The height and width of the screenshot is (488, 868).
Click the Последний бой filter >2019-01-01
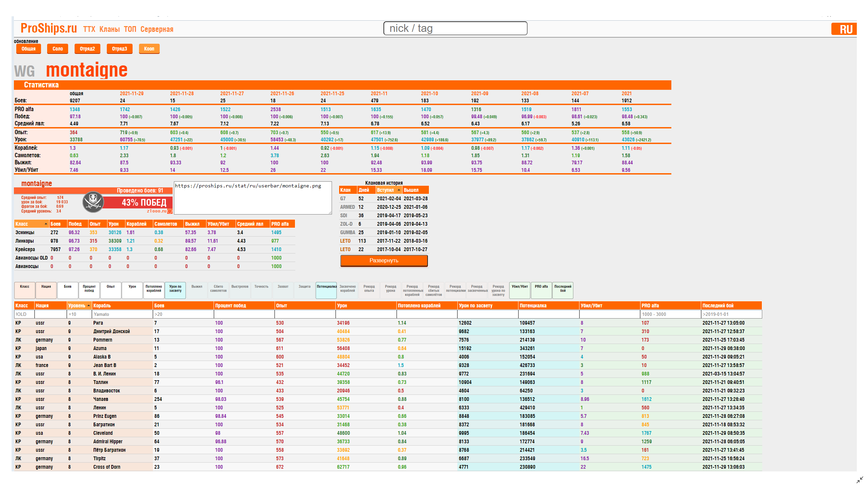[x=731, y=314]
